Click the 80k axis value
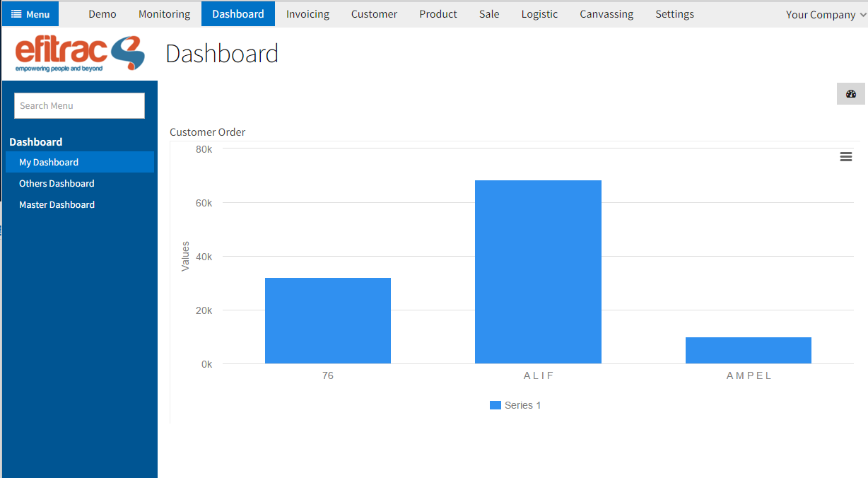Image resolution: width=868 pixels, height=478 pixels. click(204, 149)
